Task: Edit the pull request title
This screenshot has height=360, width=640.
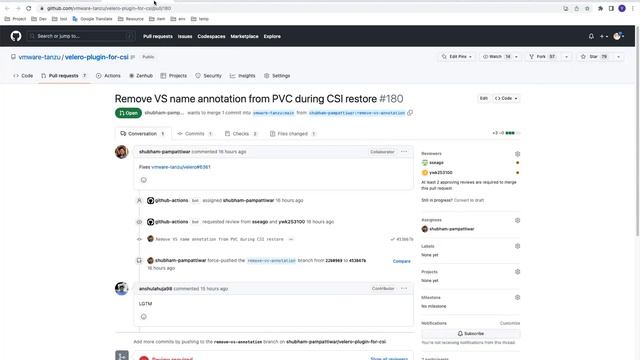Action: tap(483, 98)
